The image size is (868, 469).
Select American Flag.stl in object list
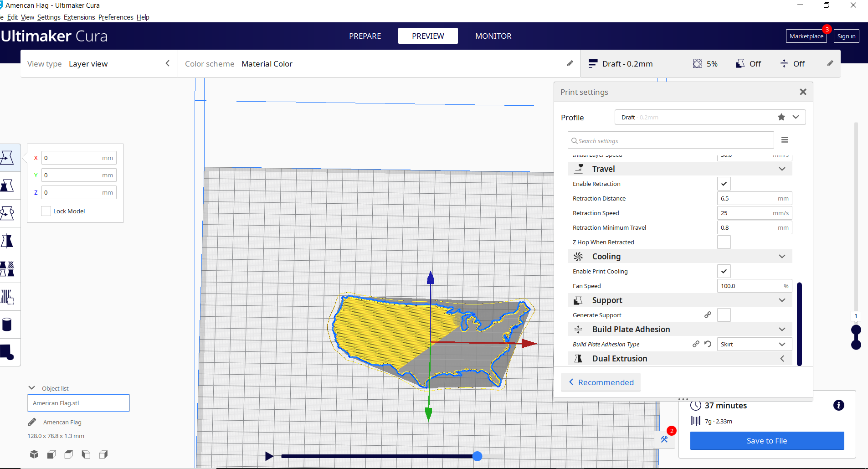pos(78,403)
